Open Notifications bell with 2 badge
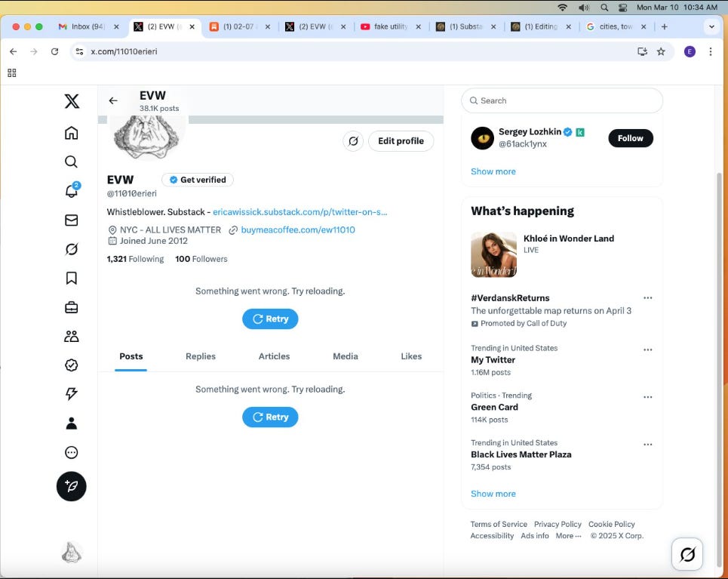 pos(72,190)
